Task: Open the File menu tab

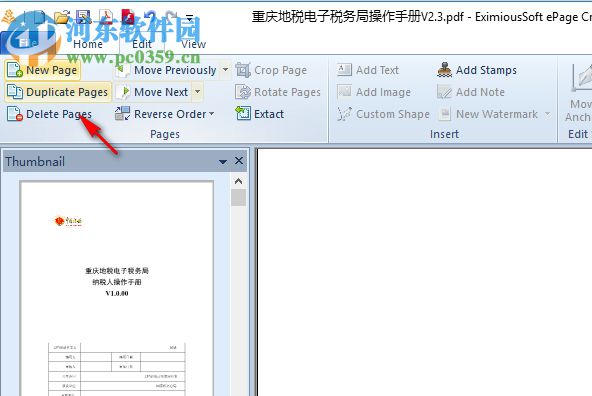Action: coord(27,43)
